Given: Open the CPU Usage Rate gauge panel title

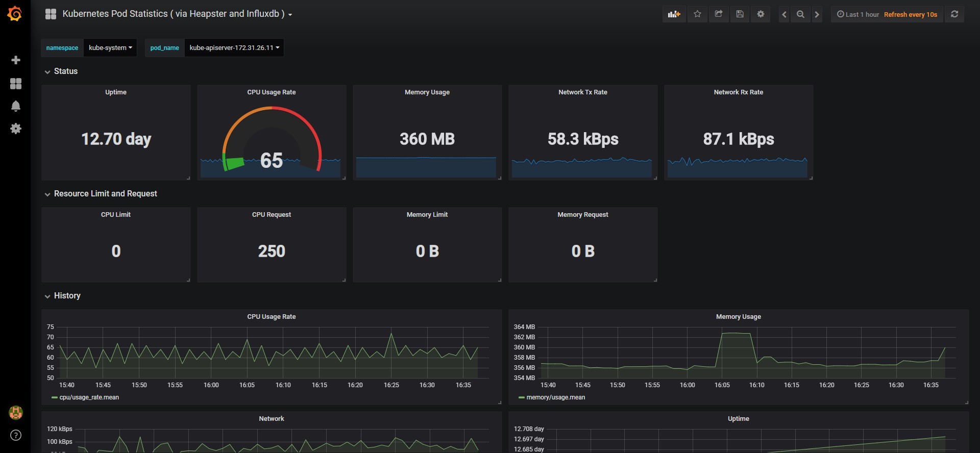Looking at the screenshot, I should pos(272,92).
